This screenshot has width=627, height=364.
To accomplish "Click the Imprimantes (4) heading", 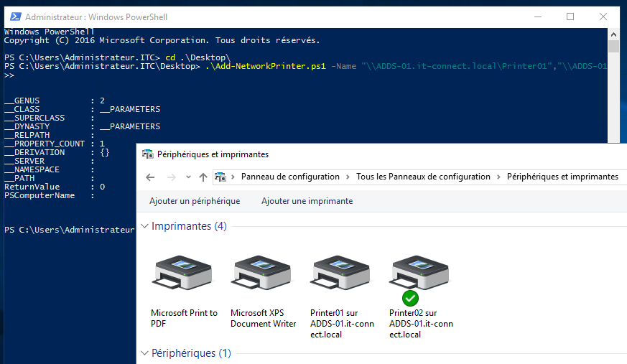I will coord(189,226).
